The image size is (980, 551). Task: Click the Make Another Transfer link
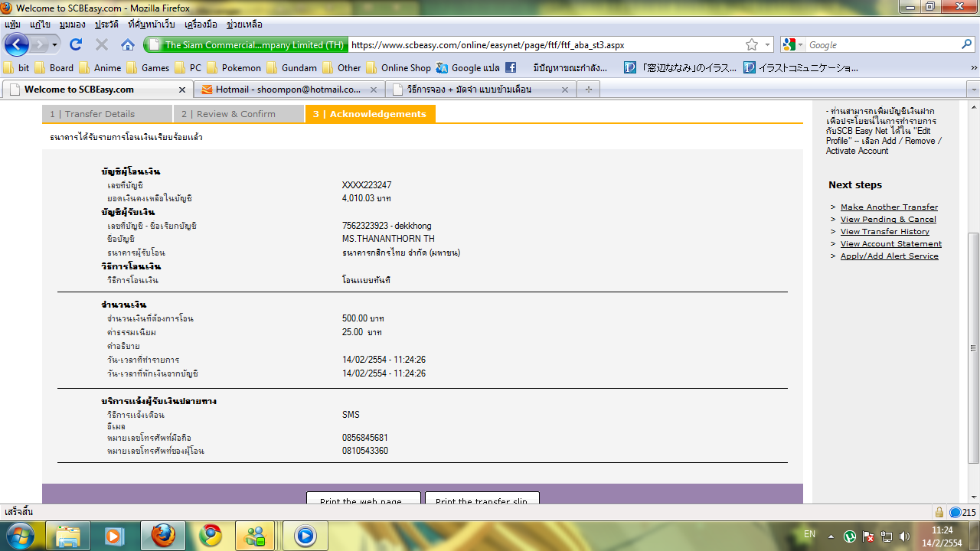(889, 207)
